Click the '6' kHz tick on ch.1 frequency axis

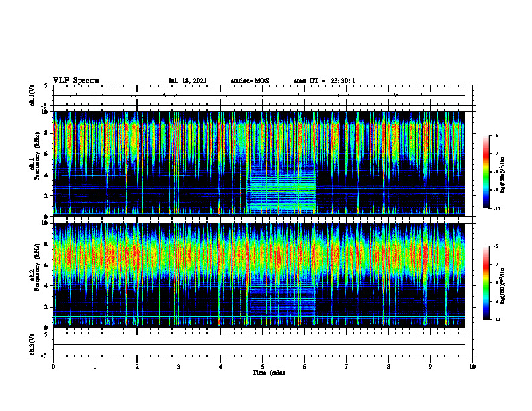(47, 154)
